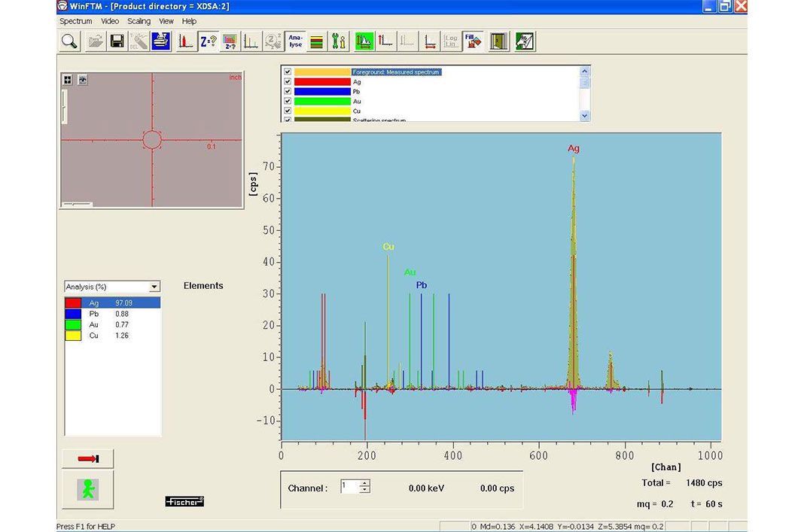Uncheck the Ag spectrum checkbox
Image resolution: width=804 pixels, height=532 pixels.
coord(288,81)
